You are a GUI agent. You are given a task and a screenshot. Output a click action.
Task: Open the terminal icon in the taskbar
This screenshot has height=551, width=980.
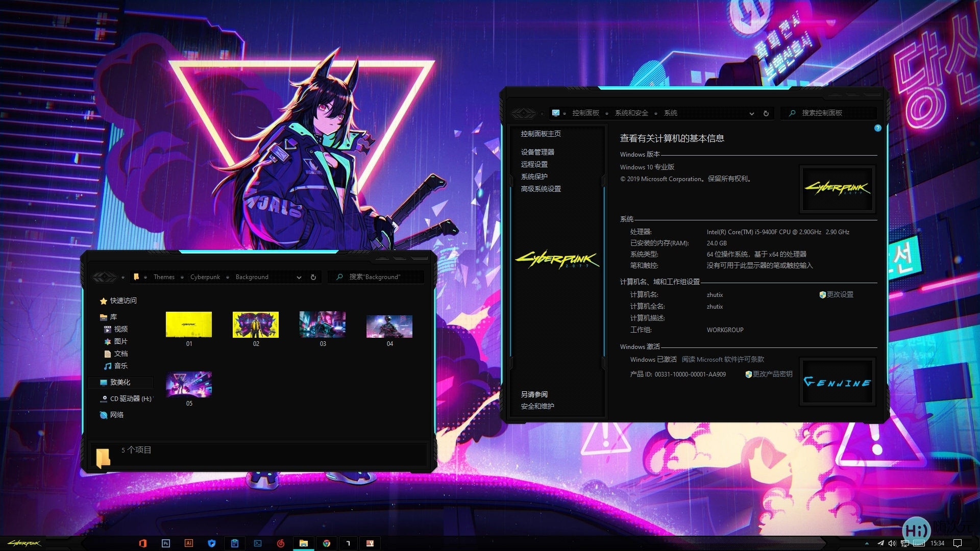(x=257, y=543)
